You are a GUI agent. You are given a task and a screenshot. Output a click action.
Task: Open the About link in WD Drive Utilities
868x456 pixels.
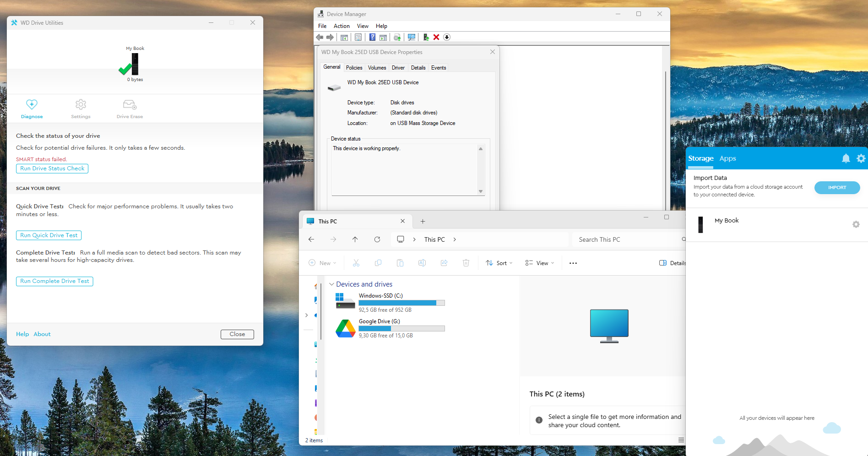pyautogui.click(x=42, y=334)
